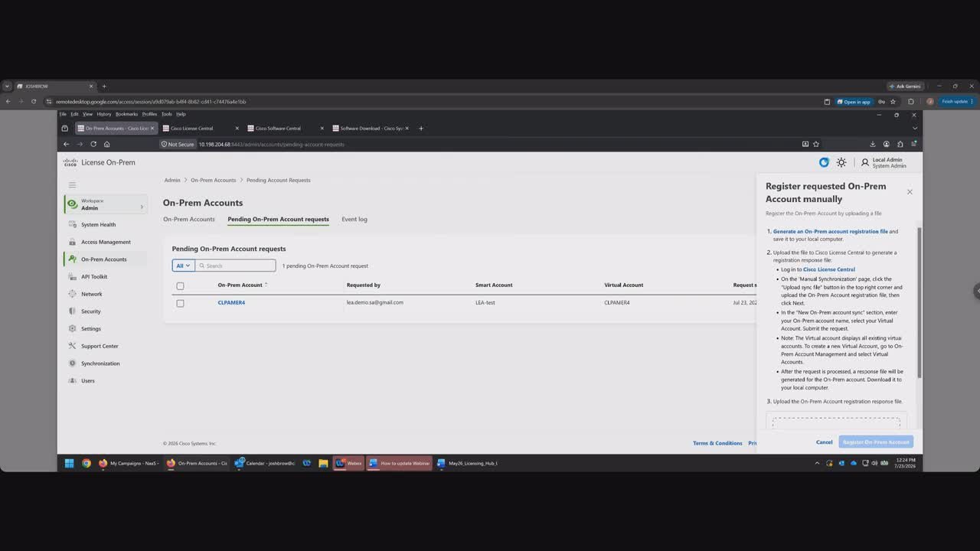Bookmark the page with Firefox star icon
Viewport: 980px width, 551px height.
point(816,144)
